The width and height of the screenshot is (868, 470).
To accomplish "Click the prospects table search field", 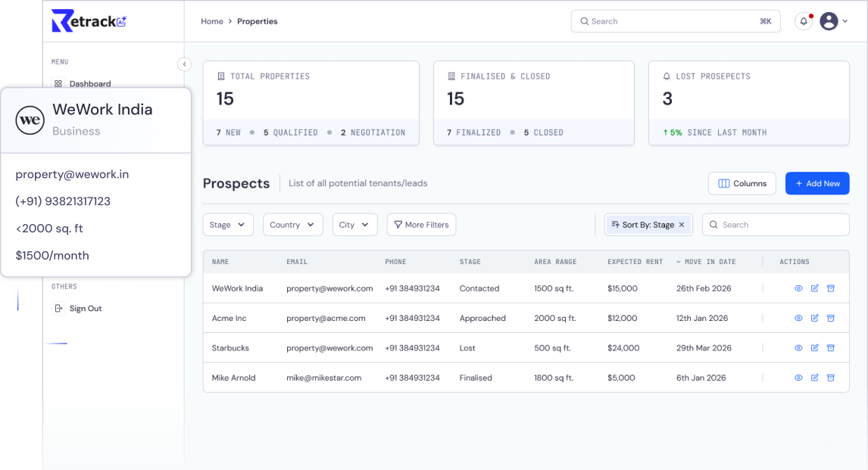I will pos(780,225).
